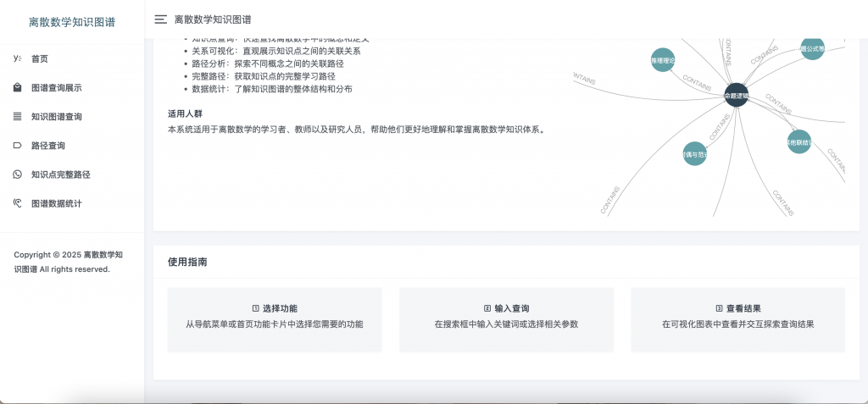Viewport: 868px width, 404px height.
Task: Click the bag icon beside 图谱查询展示
Action: 17,87
